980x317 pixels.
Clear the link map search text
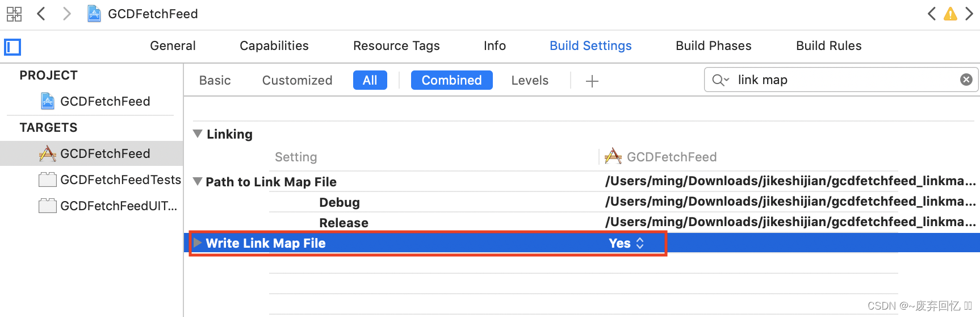pos(966,80)
